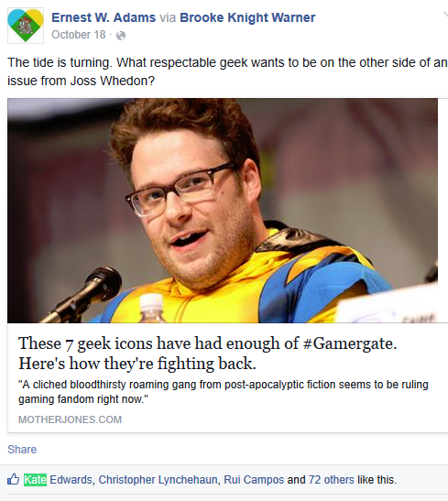The height and width of the screenshot is (501, 448).
Task: Open the article preview photo
Action: pyautogui.click(x=223, y=211)
